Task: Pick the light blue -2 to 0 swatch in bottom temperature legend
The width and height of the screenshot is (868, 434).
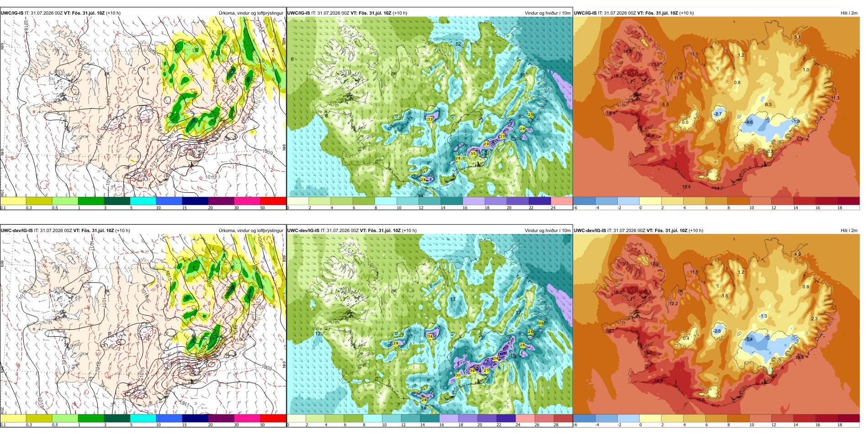Action: tap(628, 418)
